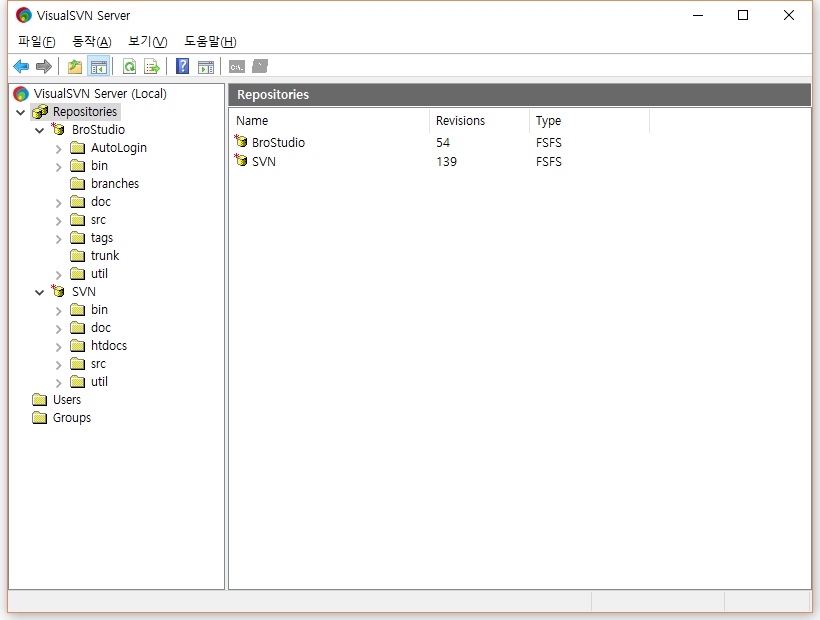Select the Users node label

coord(67,400)
